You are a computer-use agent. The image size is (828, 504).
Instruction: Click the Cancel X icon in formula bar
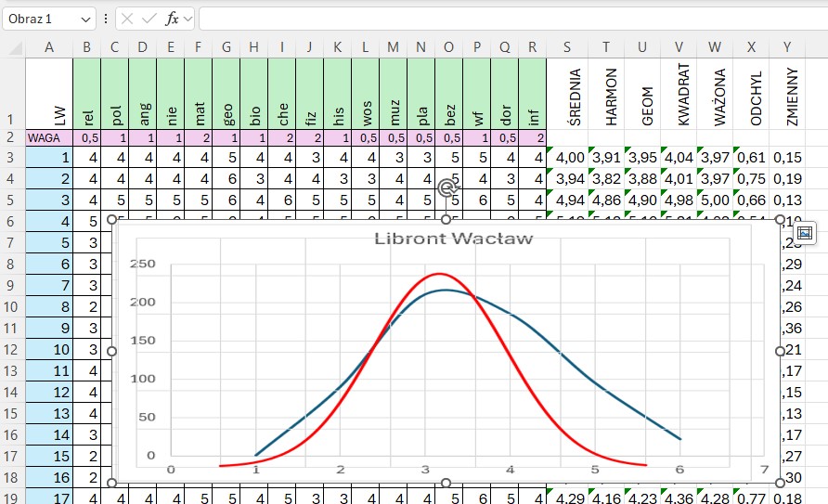(127, 19)
